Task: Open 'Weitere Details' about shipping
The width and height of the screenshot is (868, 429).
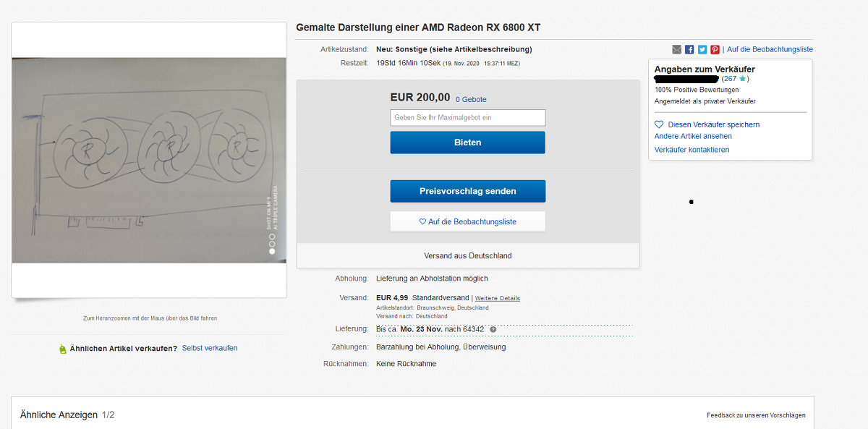Action: pyautogui.click(x=497, y=297)
